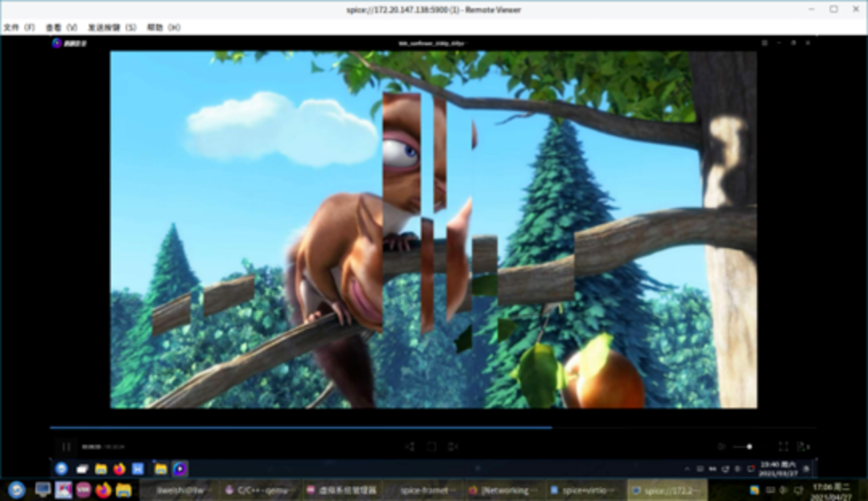
Task: Open the host taskbar file manager launcher
Action: tap(123, 490)
